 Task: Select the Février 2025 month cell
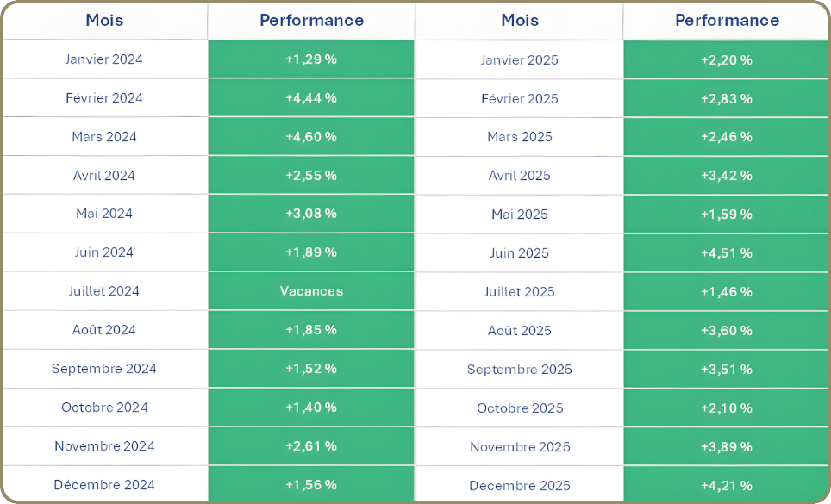click(x=520, y=98)
